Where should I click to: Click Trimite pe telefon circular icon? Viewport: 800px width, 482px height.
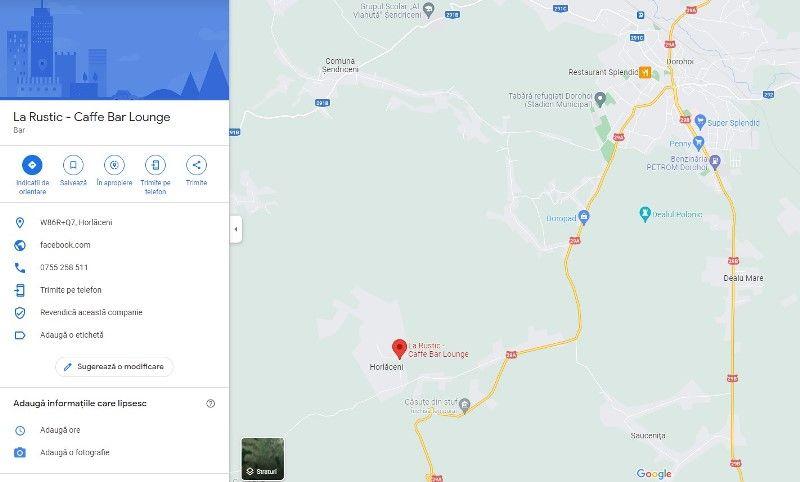[155, 165]
